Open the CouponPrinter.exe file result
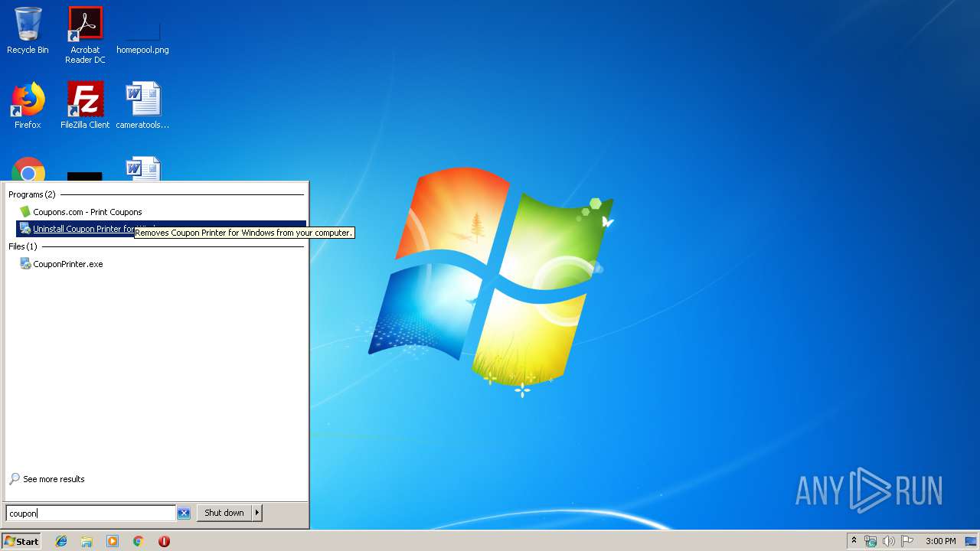This screenshot has height=551, width=980. pyautogui.click(x=161, y=264)
